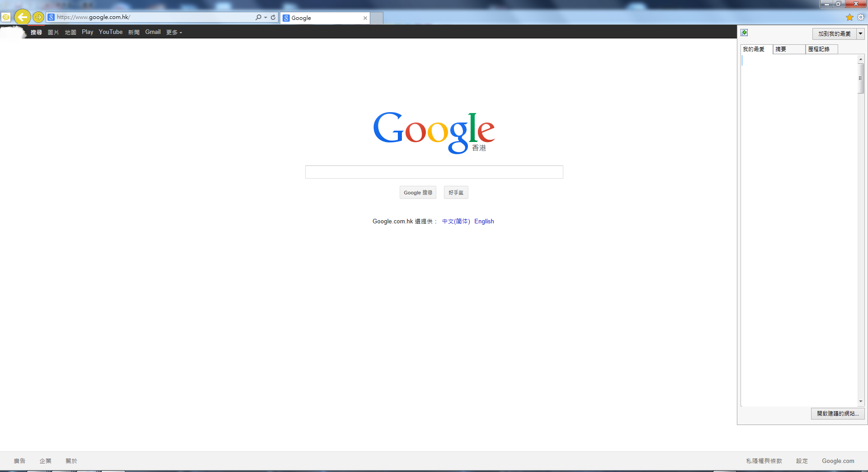The width and height of the screenshot is (868, 472).
Task: Select the Google browser tab
Action: pyautogui.click(x=325, y=18)
